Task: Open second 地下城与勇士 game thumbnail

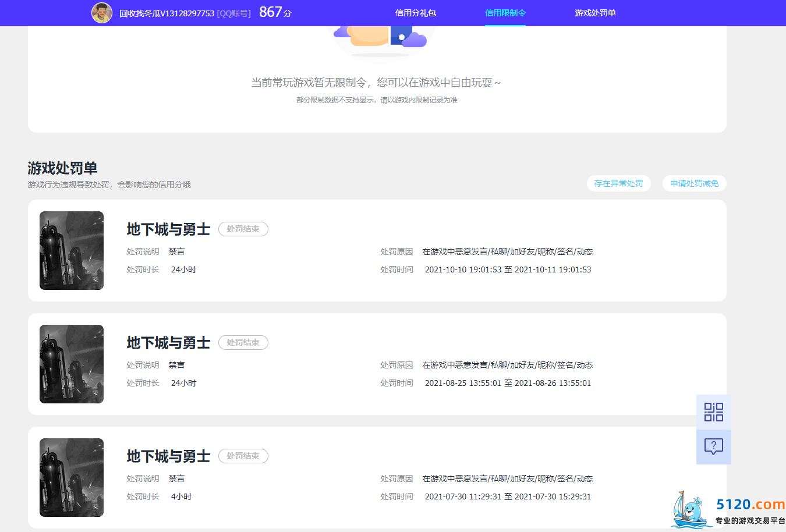Action: coord(72,364)
